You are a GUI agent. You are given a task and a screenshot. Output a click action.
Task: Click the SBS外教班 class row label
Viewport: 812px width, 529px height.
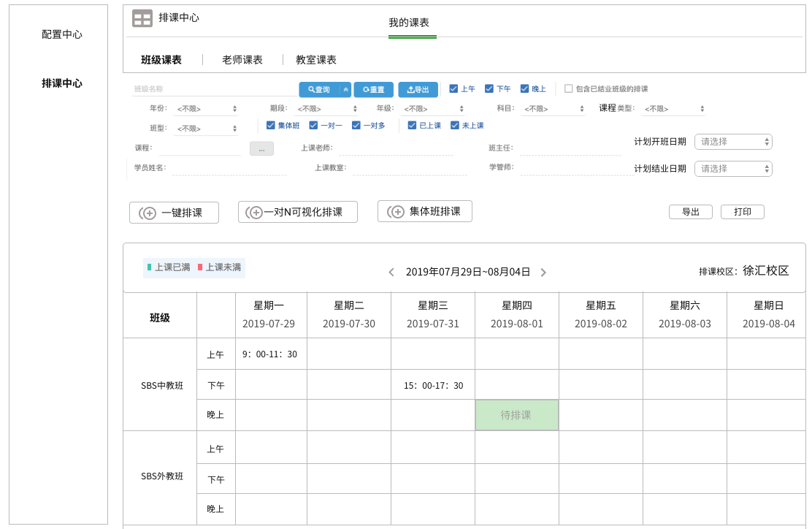162,476
